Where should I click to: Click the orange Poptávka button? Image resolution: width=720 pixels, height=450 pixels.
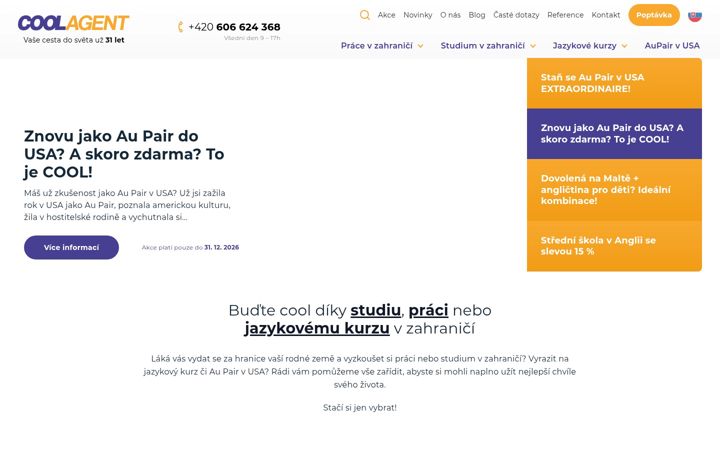[x=654, y=15]
